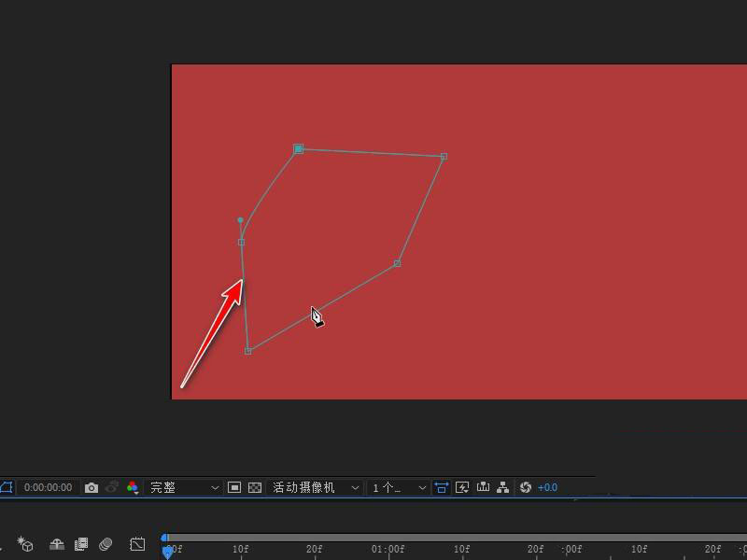This screenshot has height=560, width=747.
Task: Open the color channel display menu
Action: (x=133, y=487)
